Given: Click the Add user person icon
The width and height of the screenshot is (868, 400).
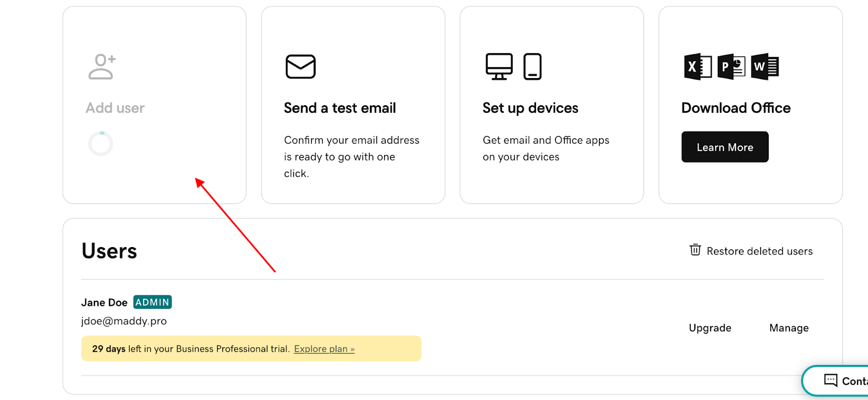Looking at the screenshot, I should [x=101, y=67].
